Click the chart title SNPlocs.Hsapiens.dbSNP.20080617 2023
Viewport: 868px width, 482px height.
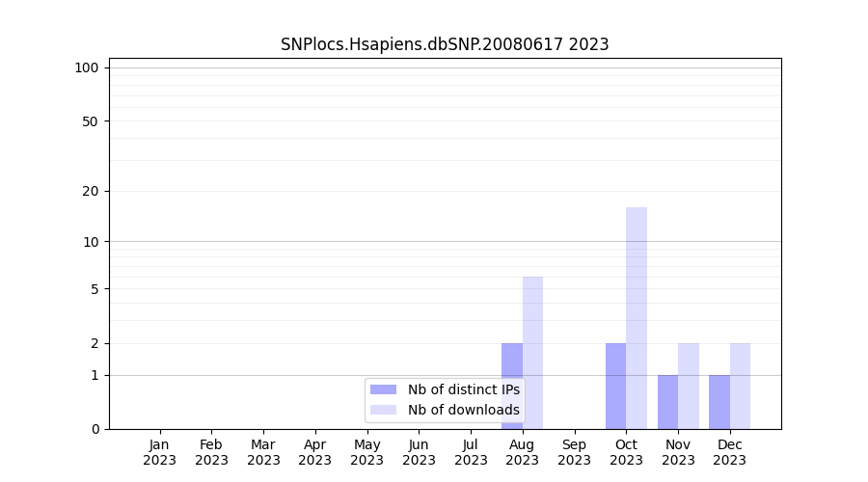(445, 44)
